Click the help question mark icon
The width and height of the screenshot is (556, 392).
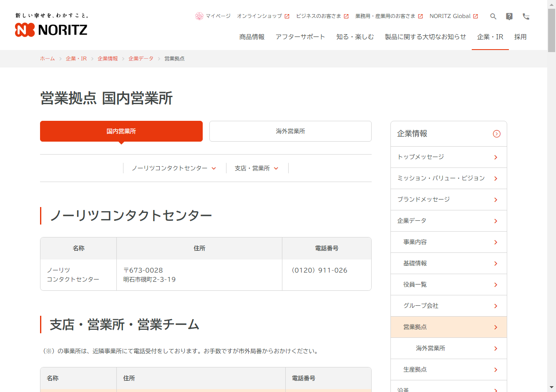tap(509, 16)
